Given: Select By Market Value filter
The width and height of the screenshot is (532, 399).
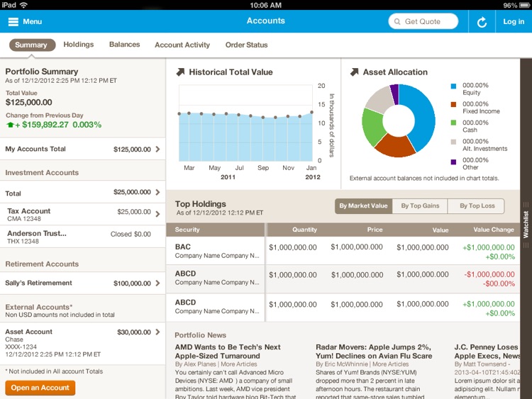Looking at the screenshot, I should [x=363, y=206].
